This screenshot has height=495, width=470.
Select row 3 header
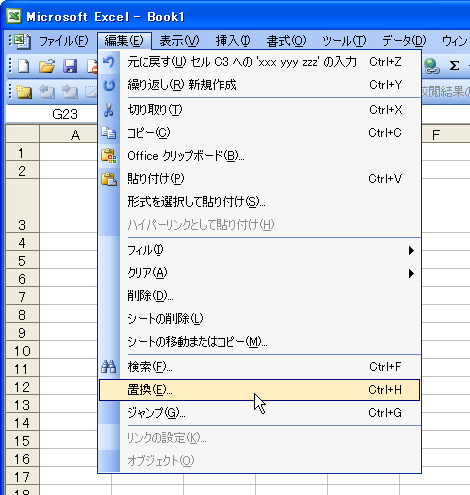[x=22, y=206]
